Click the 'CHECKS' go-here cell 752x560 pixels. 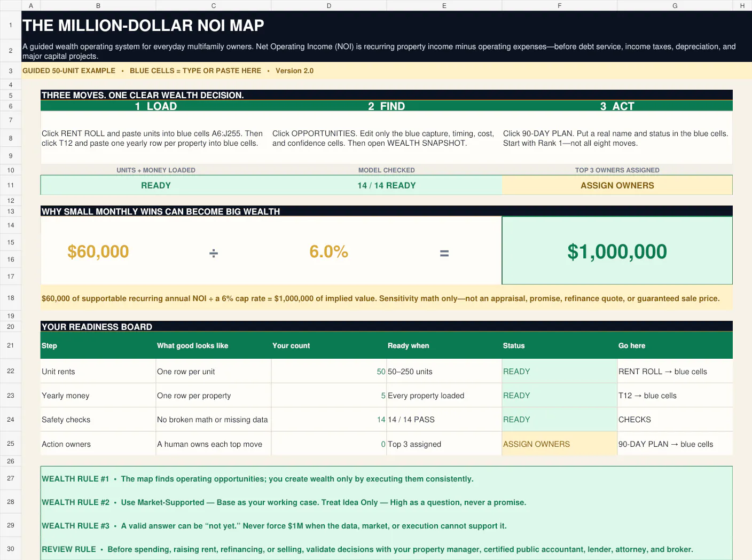[675, 420]
